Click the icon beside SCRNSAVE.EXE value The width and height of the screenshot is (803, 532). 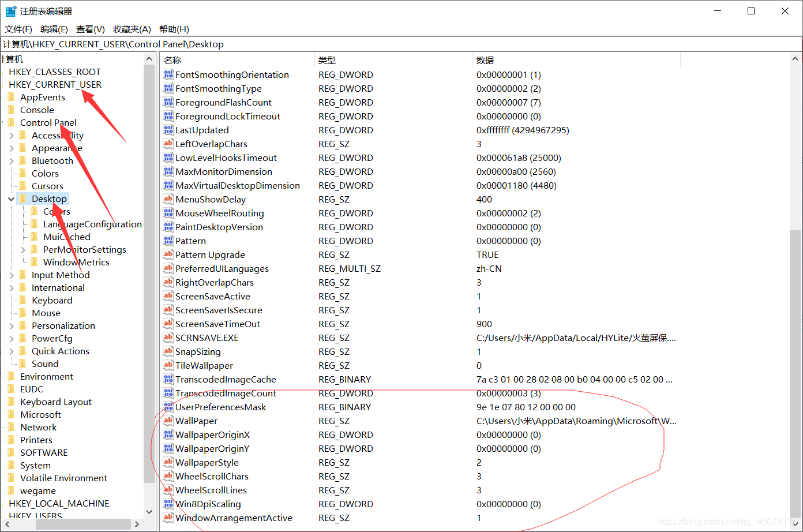point(168,338)
